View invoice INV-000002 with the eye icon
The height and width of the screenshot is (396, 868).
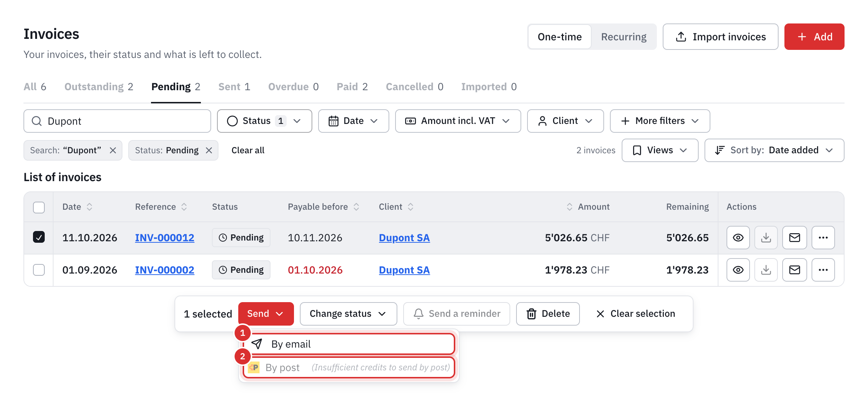(x=738, y=270)
